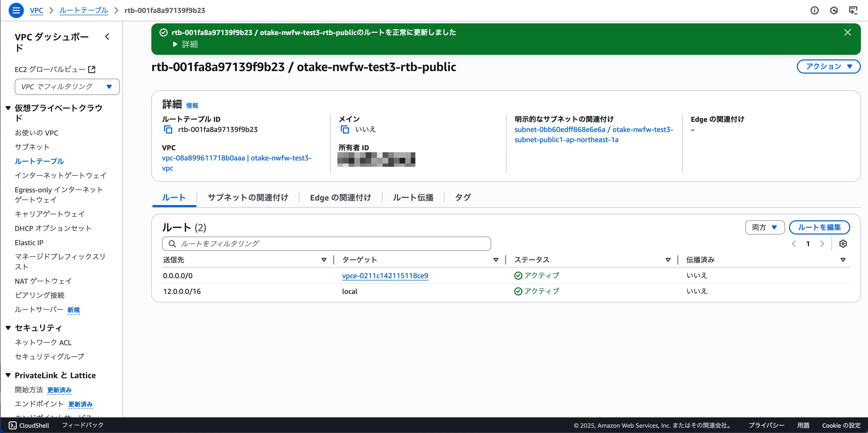The height and width of the screenshot is (433, 868).
Task: Switch to the ルート tab
Action: (x=174, y=197)
